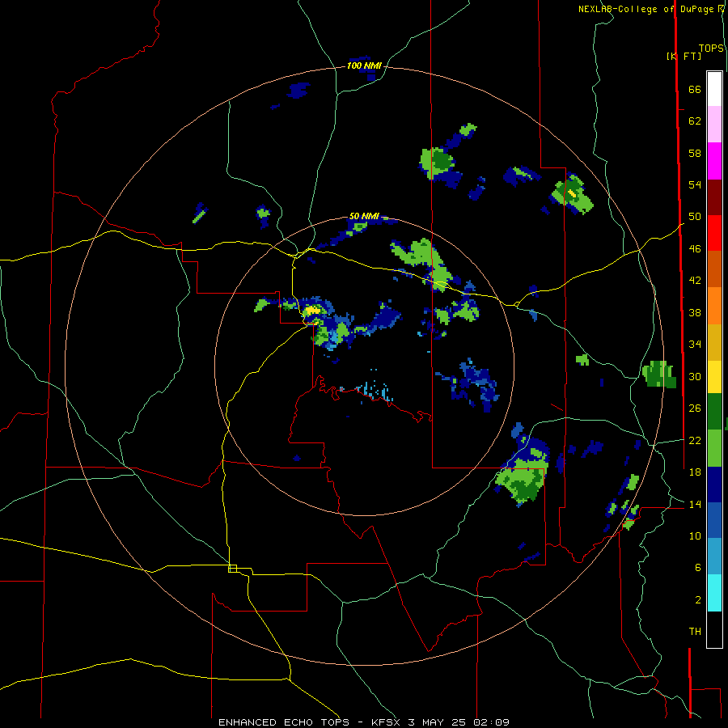
Task: Click the '02:09' timestamp text
Action: (x=491, y=722)
